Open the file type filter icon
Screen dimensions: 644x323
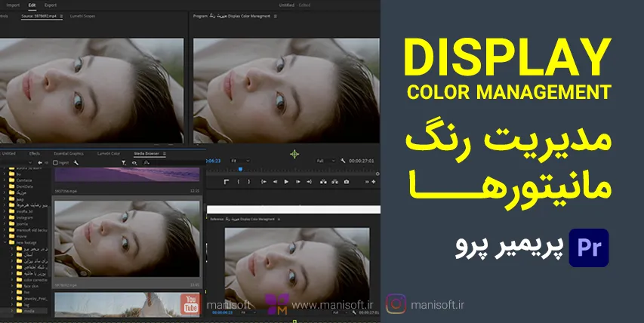(x=124, y=163)
